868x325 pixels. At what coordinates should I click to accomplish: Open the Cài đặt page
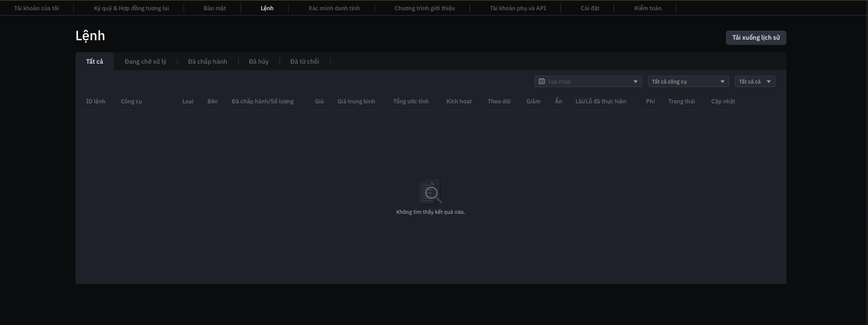click(590, 8)
